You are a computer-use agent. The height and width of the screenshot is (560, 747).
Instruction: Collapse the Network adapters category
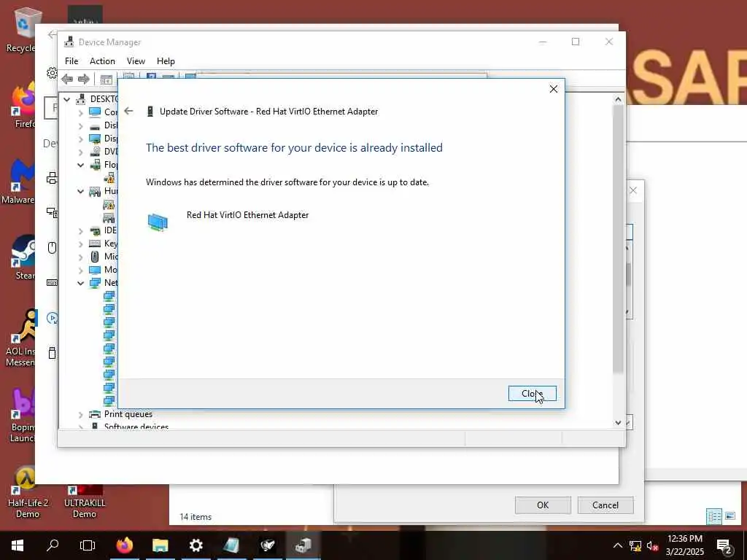80,283
